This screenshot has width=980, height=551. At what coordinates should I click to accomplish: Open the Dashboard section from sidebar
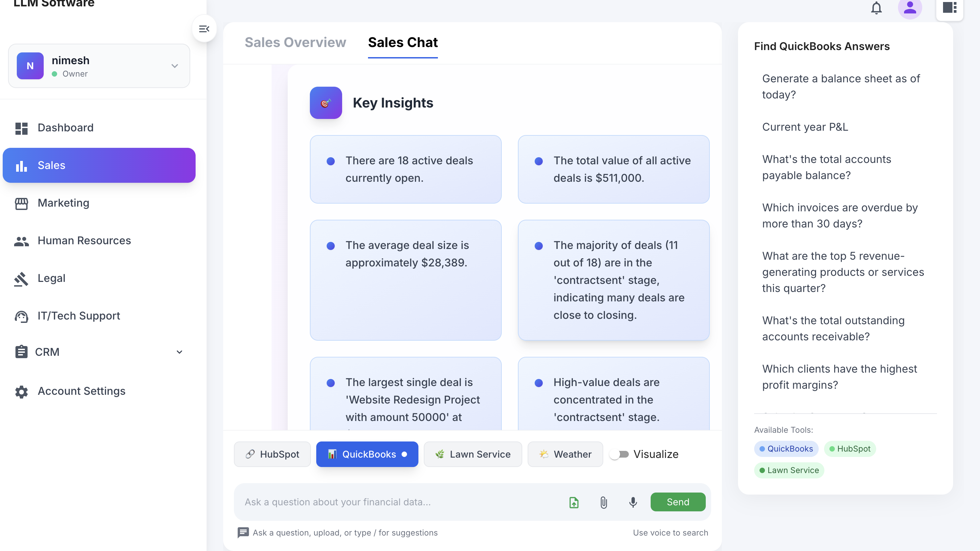click(x=66, y=127)
